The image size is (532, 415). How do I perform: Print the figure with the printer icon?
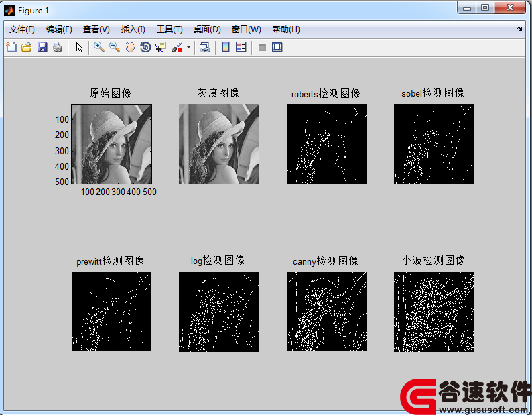tap(58, 47)
